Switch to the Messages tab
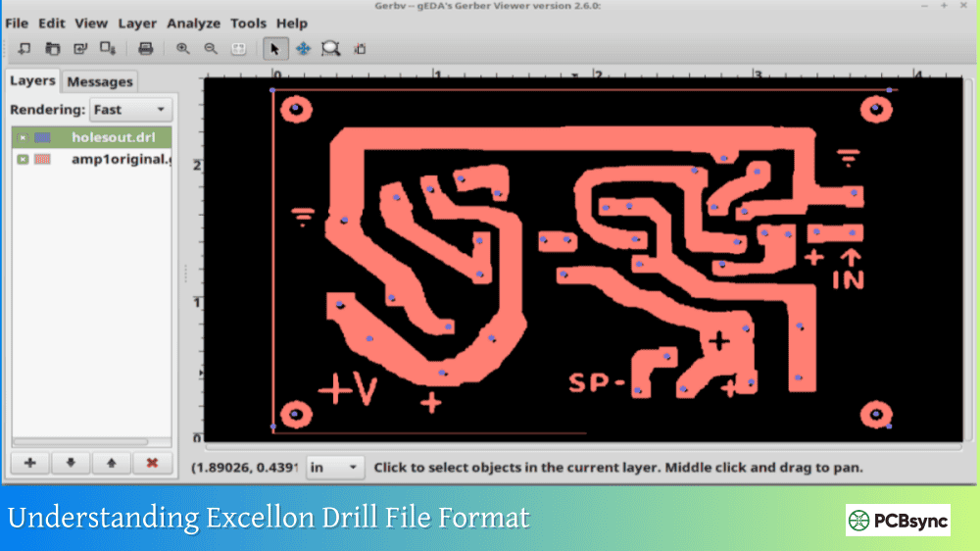Image resolution: width=980 pixels, height=551 pixels. click(x=100, y=81)
